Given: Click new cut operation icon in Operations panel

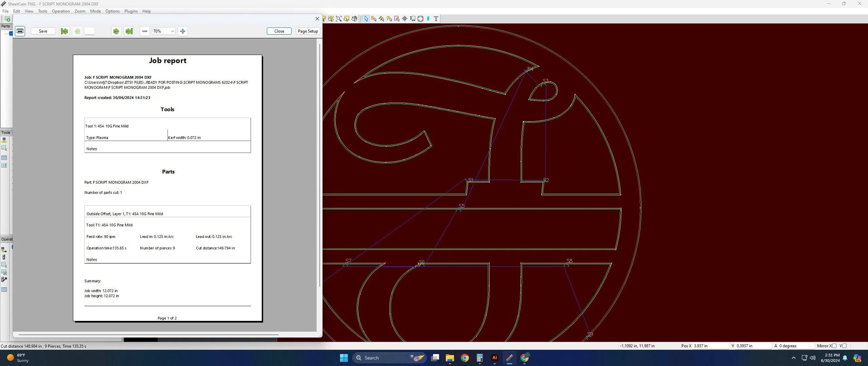Looking at the screenshot, I should [x=4, y=250].
